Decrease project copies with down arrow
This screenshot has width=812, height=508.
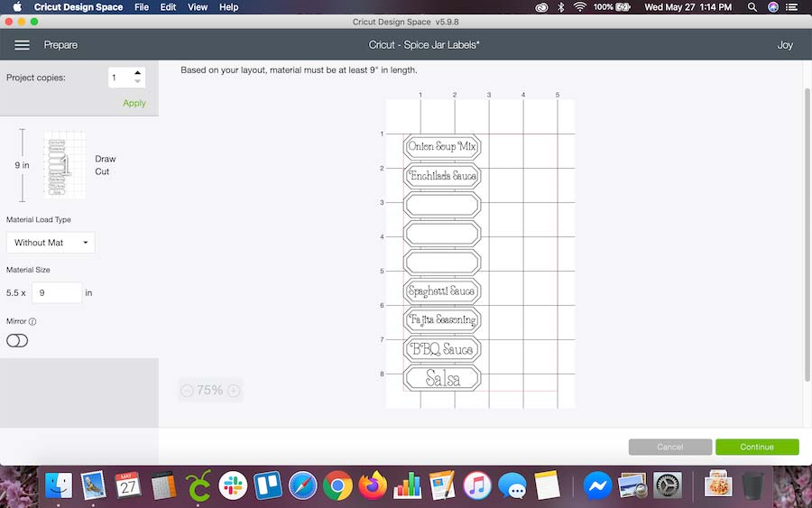(x=137, y=81)
